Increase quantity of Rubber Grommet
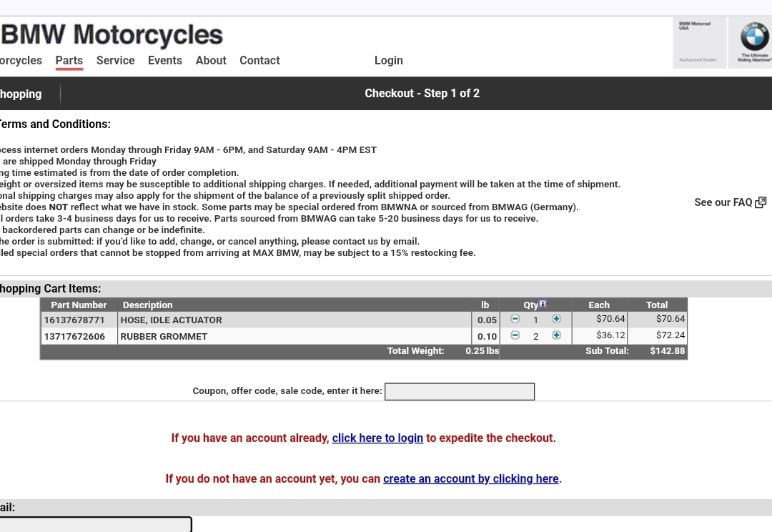772x532 pixels. [556, 335]
